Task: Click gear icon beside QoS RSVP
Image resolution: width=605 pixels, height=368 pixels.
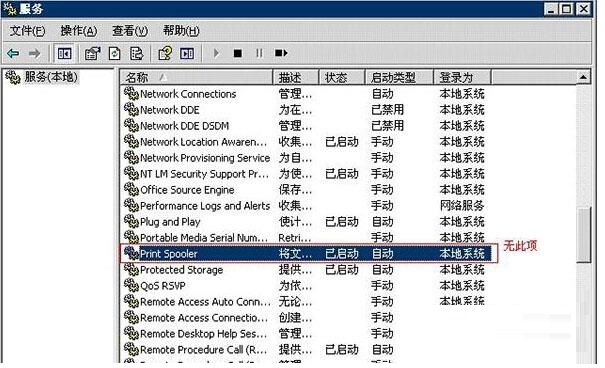Action: click(131, 285)
